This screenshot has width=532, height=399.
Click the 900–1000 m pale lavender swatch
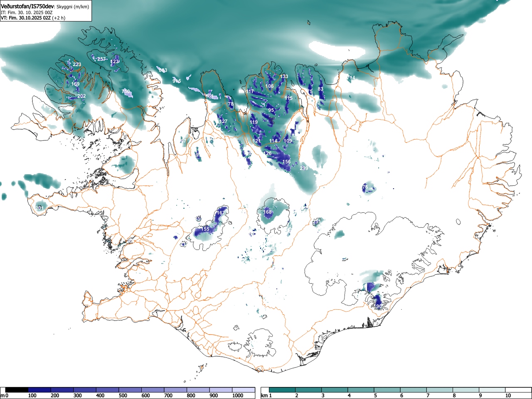(x=221, y=390)
